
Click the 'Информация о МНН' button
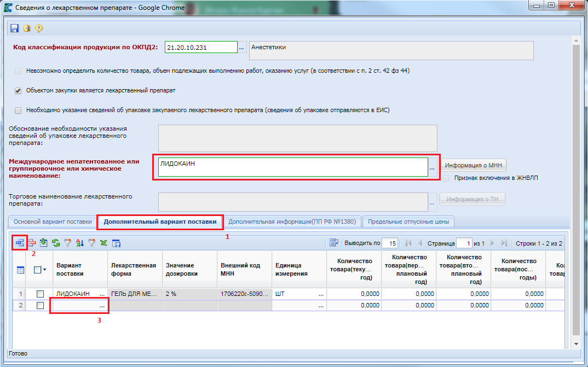473,165
